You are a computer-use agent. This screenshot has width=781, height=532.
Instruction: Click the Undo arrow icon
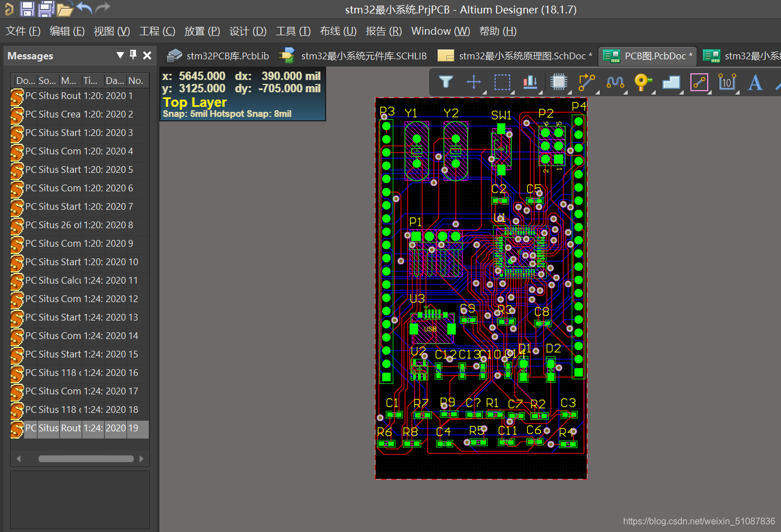coord(84,9)
